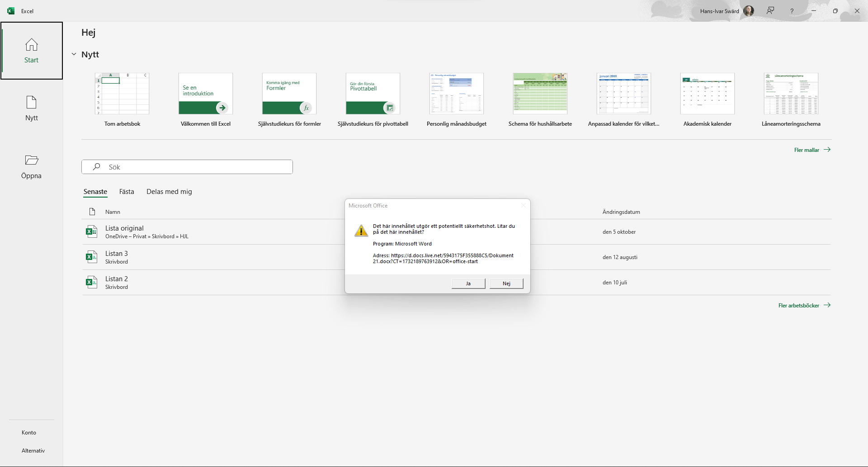868x467 pixels.
Task: Click the date den 5 oktober
Action: (619, 232)
